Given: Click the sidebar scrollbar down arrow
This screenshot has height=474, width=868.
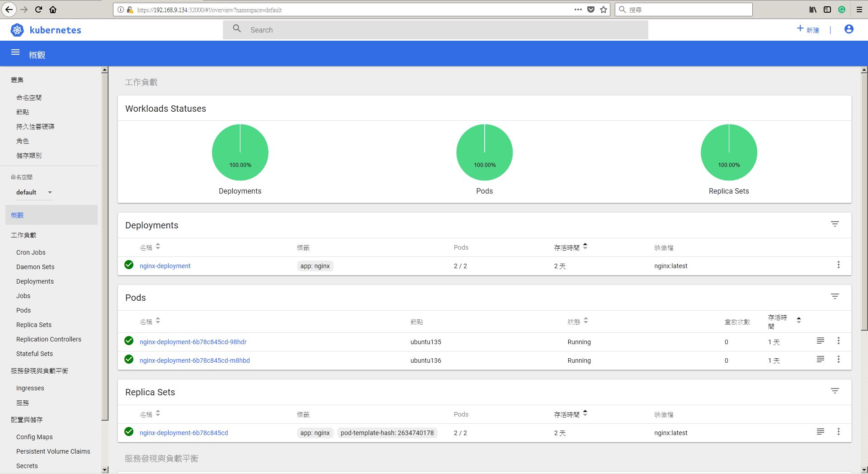Looking at the screenshot, I should click(105, 469).
